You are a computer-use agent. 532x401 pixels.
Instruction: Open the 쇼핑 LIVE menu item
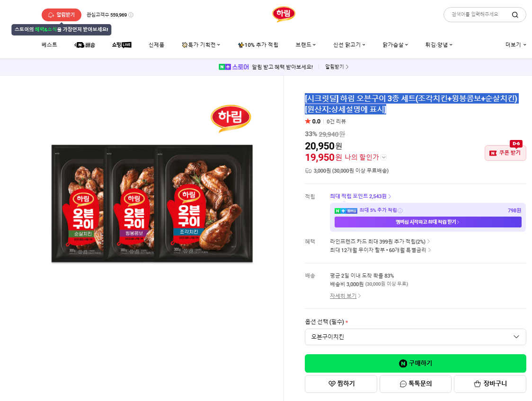tap(122, 45)
